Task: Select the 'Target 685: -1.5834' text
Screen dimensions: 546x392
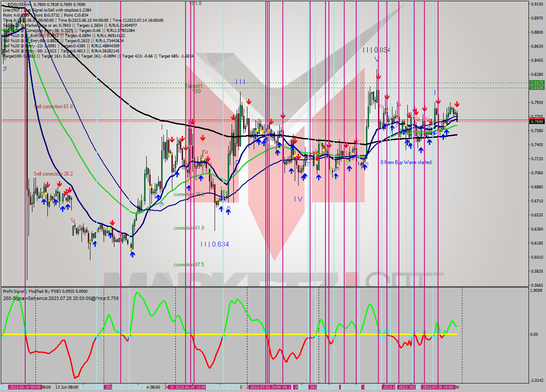Action: [176, 56]
